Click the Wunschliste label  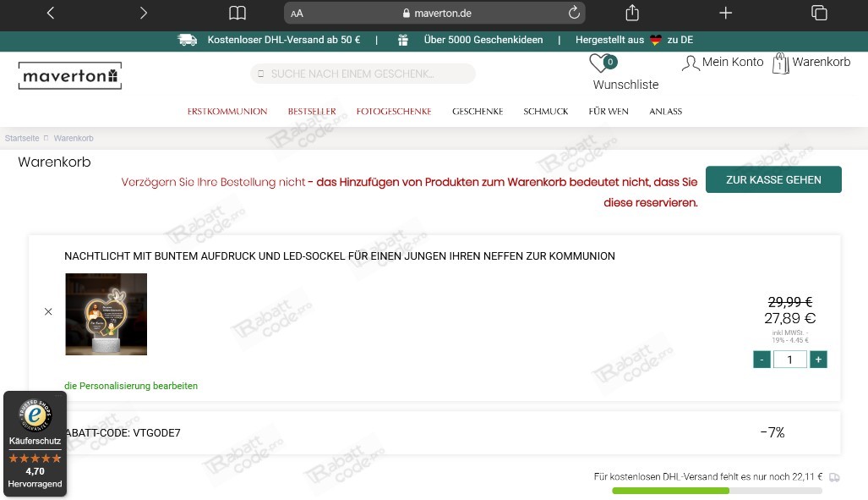point(625,85)
